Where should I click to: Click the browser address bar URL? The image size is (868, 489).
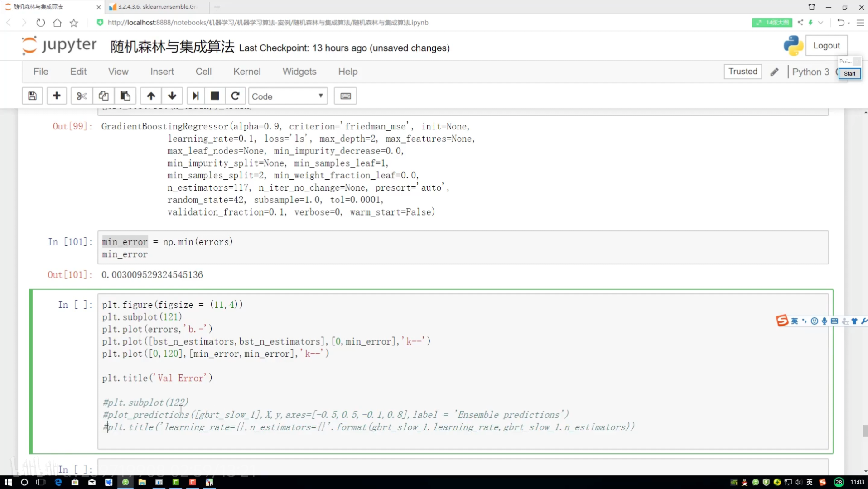(268, 23)
